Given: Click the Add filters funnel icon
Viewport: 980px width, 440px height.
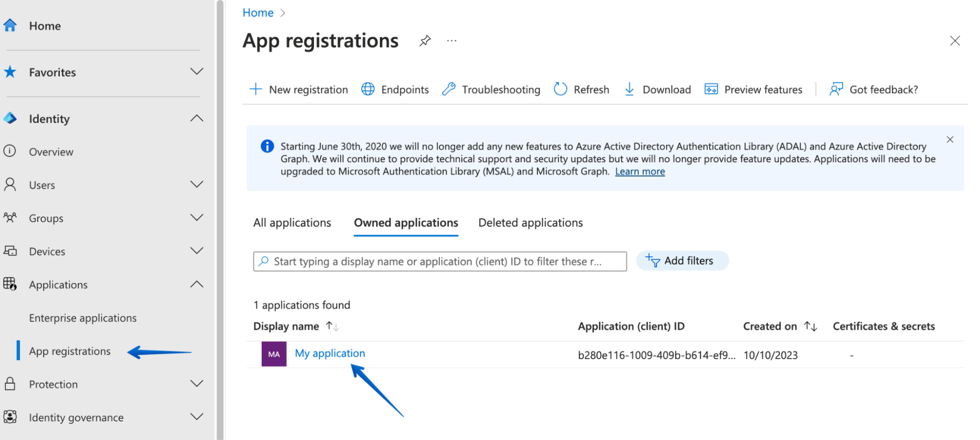Looking at the screenshot, I should pos(653,261).
